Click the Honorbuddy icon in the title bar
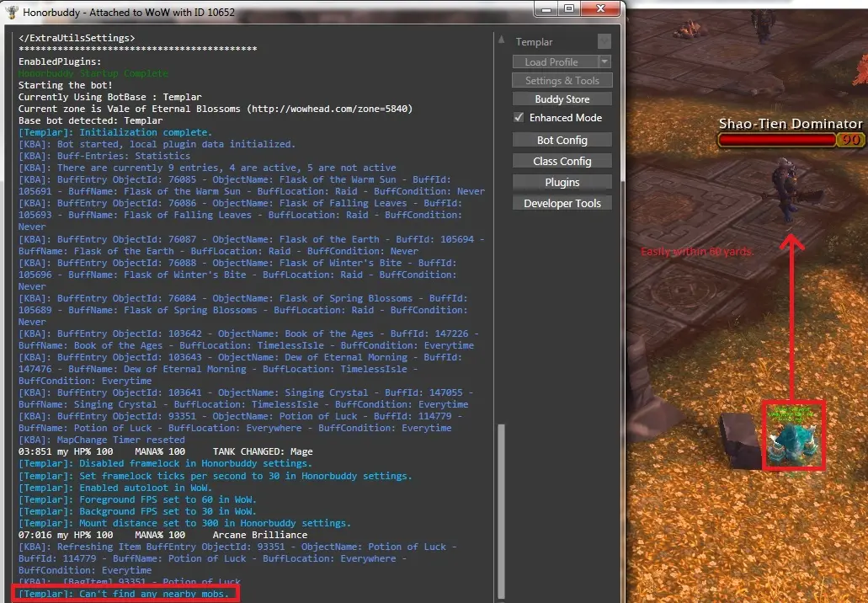868x603 pixels. pos(11,12)
